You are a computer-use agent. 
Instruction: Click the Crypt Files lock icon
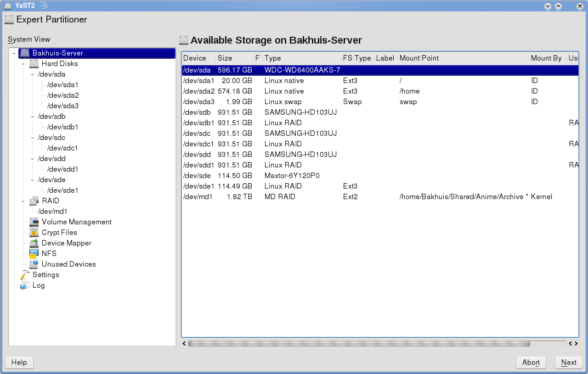tap(34, 233)
